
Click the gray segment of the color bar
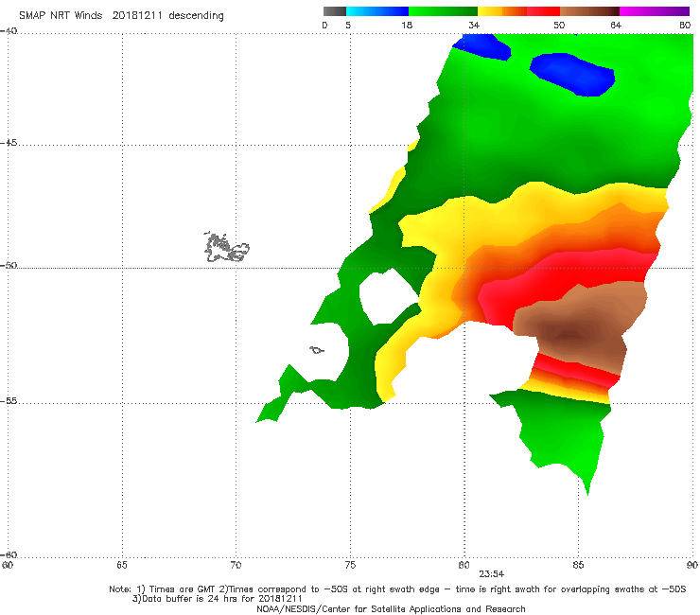(x=334, y=11)
